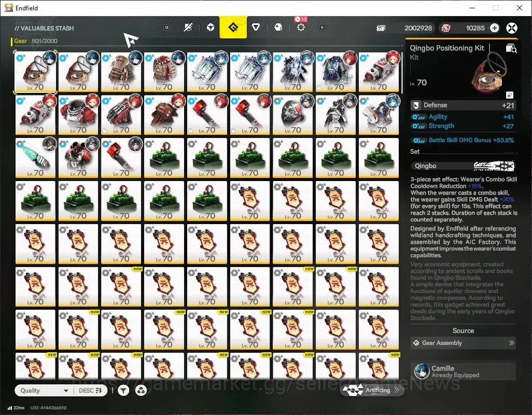Toggle the DESC sort order
The width and height of the screenshot is (532, 415).
point(90,391)
